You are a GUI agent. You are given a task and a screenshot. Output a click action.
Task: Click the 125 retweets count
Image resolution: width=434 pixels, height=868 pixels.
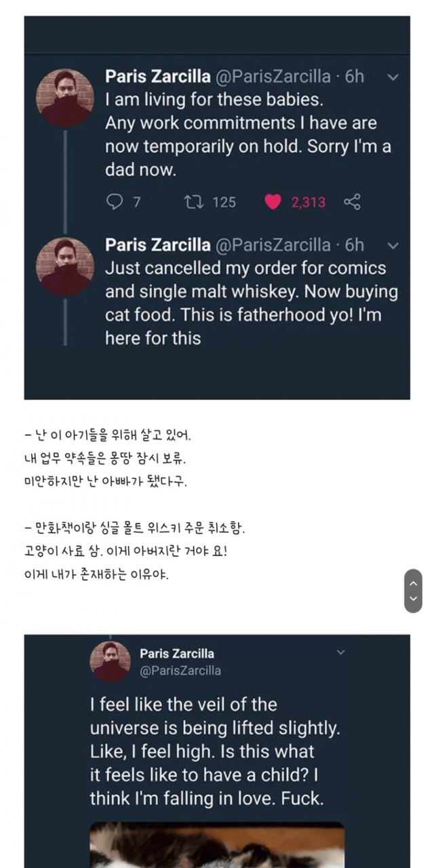point(224,202)
